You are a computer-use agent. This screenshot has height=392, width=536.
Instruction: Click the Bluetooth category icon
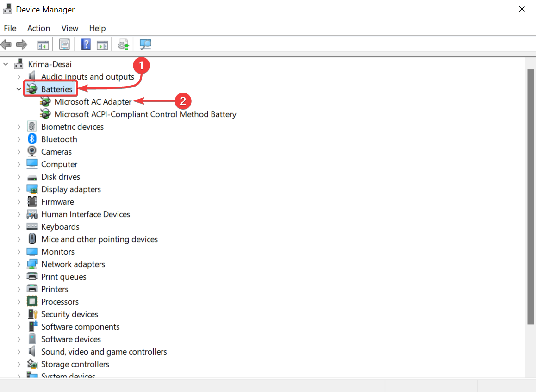coord(32,139)
